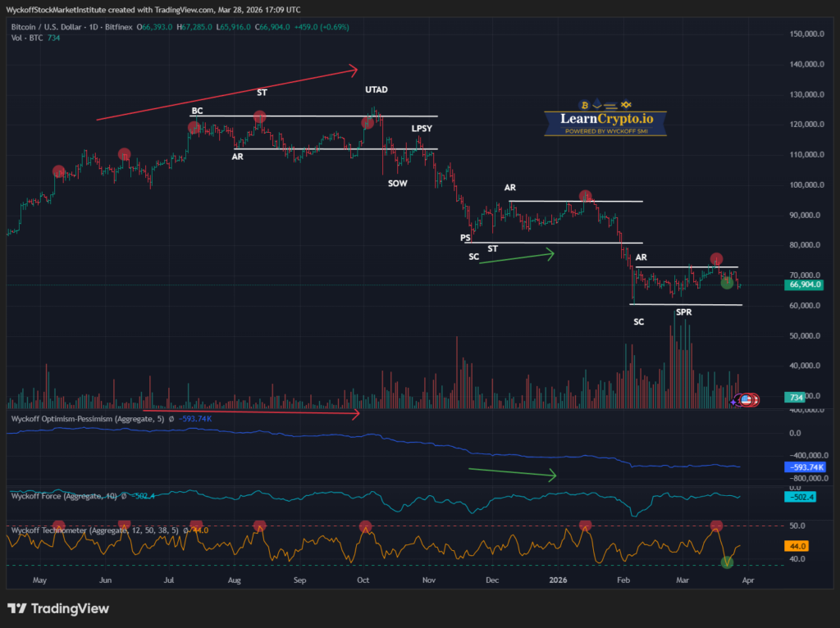
Task: Click the TradingView logo in bottom-left corner
Action: point(57,609)
